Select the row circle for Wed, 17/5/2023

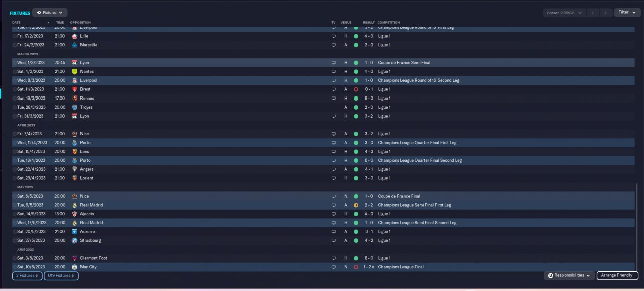15,223
